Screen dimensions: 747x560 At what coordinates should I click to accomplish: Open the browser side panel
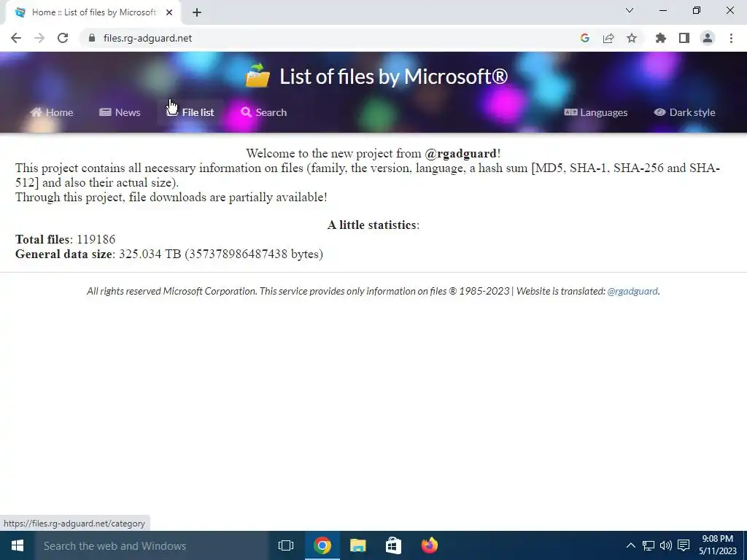(684, 38)
